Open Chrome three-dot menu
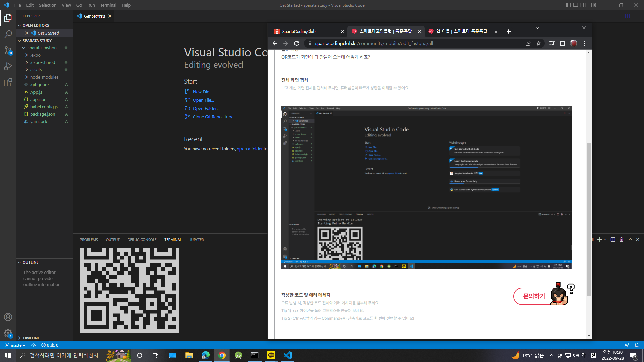Viewport: 644px width, 362px height. pos(584,43)
